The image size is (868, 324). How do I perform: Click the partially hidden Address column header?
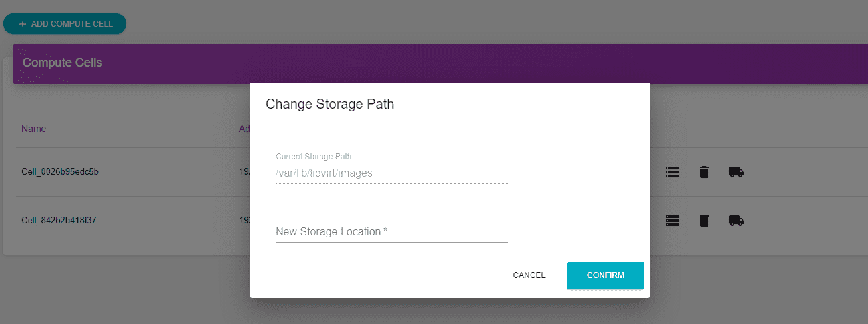pyautogui.click(x=244, y=129)
